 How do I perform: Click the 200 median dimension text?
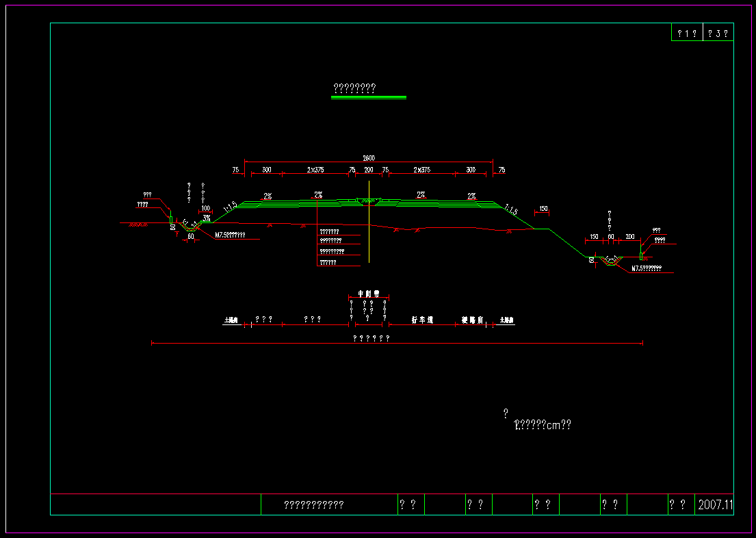click(369, 170)
